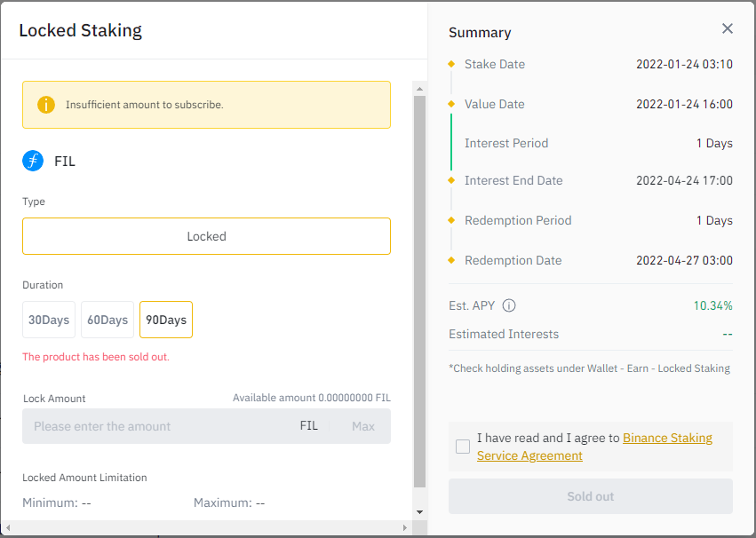Click the Sold out button

[591, 496]
